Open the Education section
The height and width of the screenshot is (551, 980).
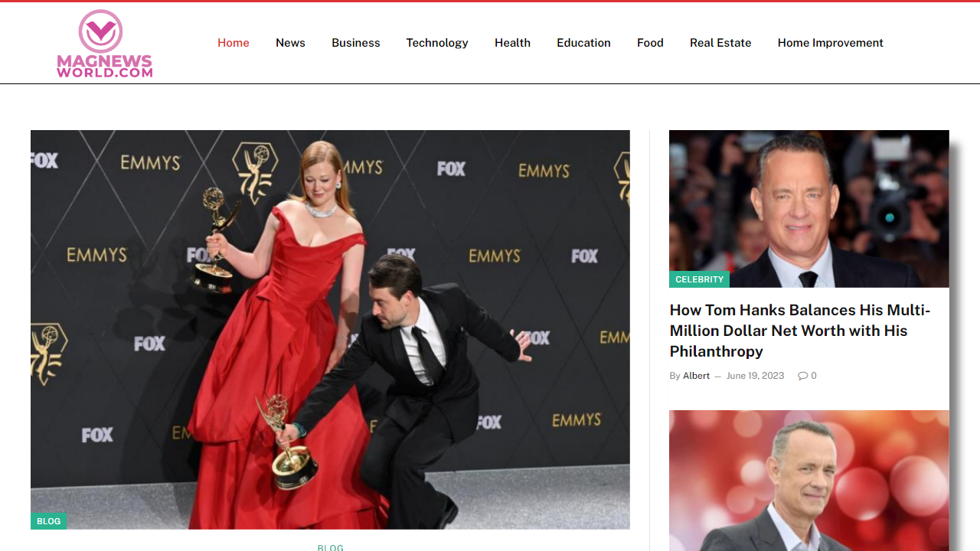click(x=583, y=43)
